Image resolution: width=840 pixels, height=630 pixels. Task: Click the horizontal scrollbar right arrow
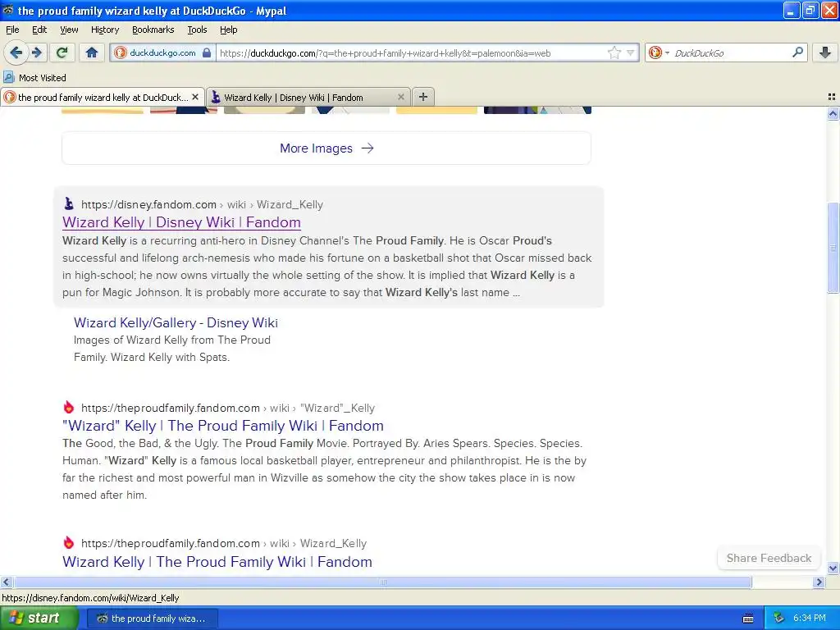pos(819,582)
